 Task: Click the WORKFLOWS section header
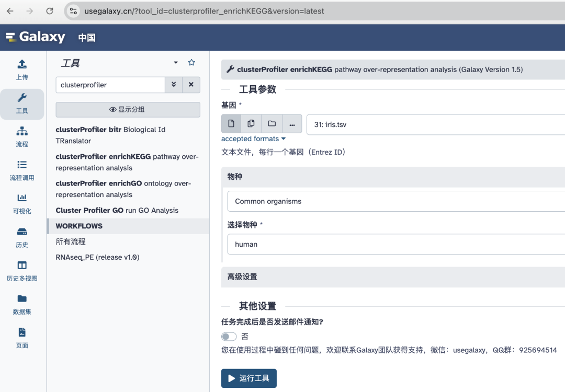[128, 226]
